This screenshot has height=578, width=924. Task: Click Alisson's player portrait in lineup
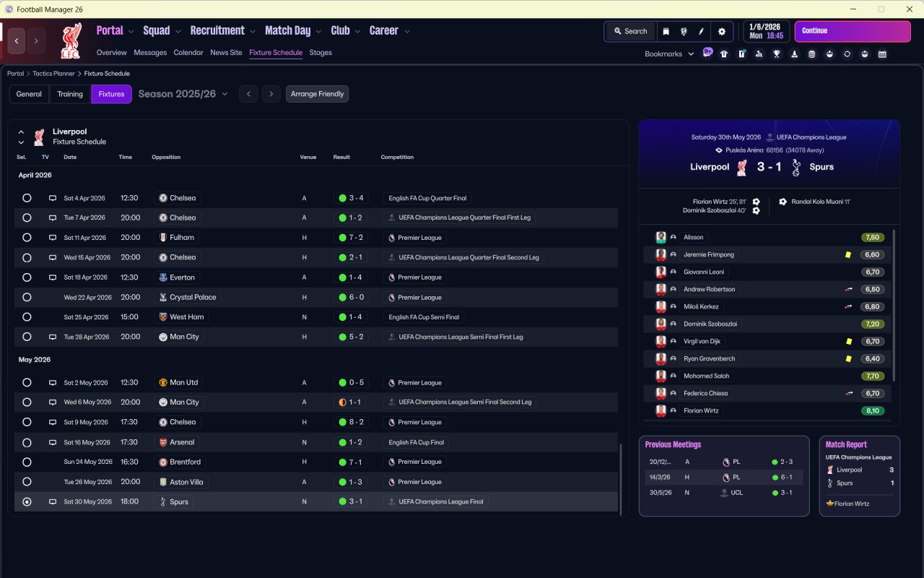[661, 237]
